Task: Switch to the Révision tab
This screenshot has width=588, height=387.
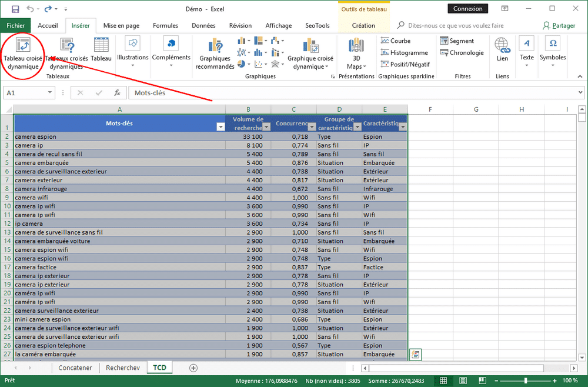Action: click(x=240, y=25)
